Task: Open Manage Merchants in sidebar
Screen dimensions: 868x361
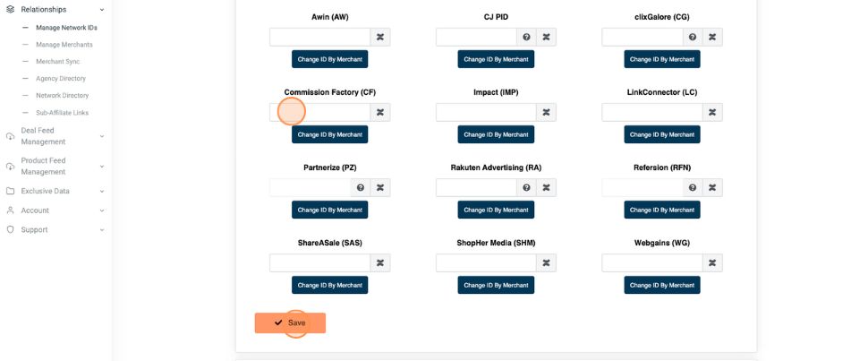Action: (64, 45)
